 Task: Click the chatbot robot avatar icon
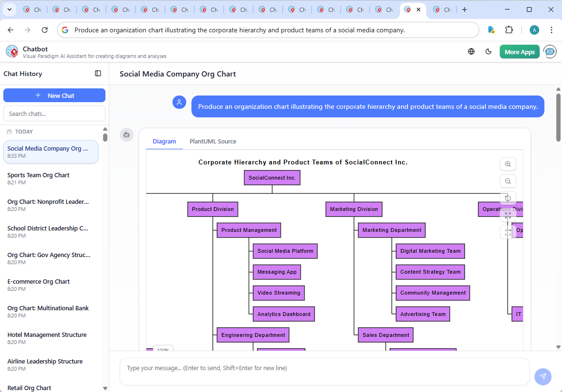[550, 51]
